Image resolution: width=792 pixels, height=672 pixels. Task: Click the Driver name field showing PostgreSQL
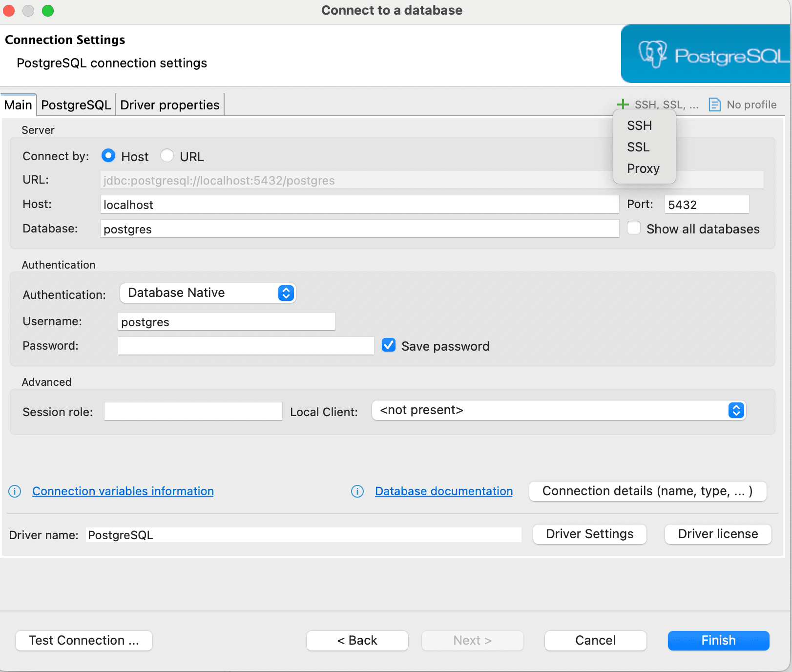(x=304, y=535)
